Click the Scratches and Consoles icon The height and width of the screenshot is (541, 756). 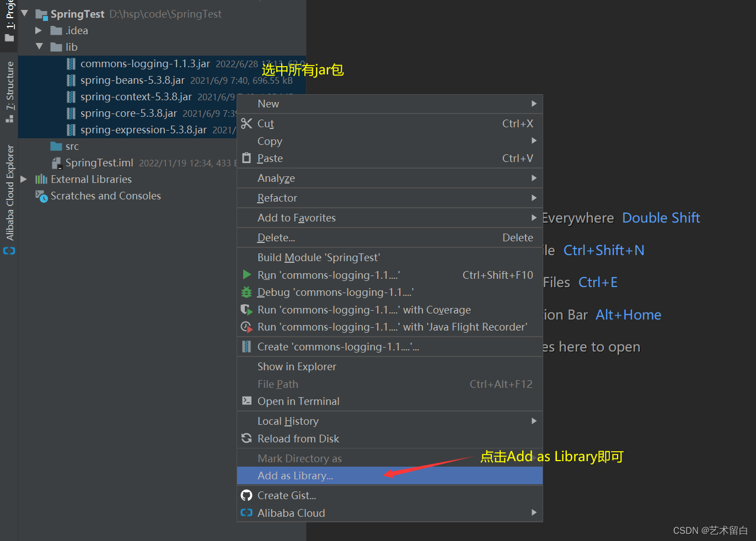(x=41, y=196)
